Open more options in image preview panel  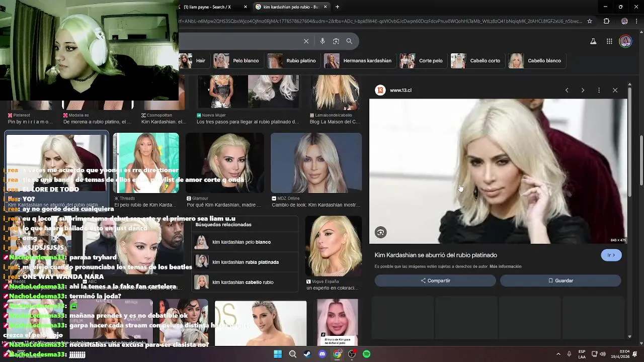(x=599, y=90)
